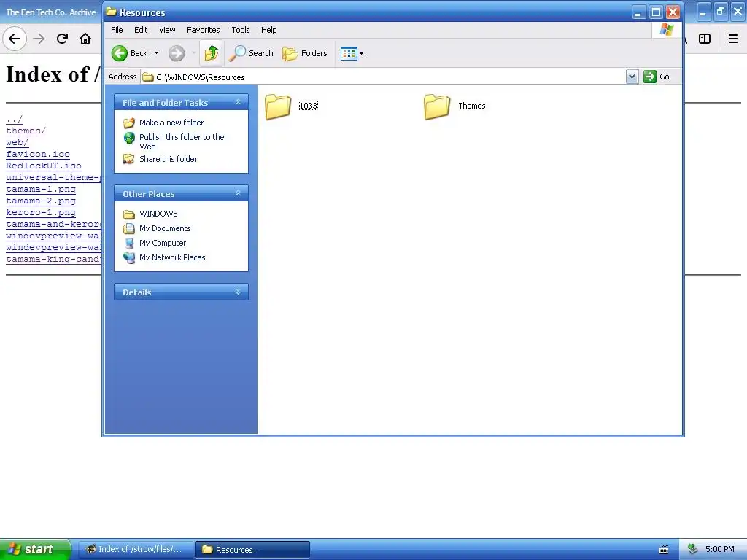
Task: Expand the address bar dropdown arrow
Action: 632,77
